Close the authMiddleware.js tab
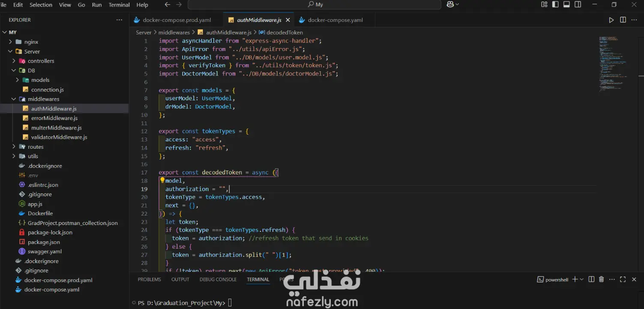 tap(288, 20)
